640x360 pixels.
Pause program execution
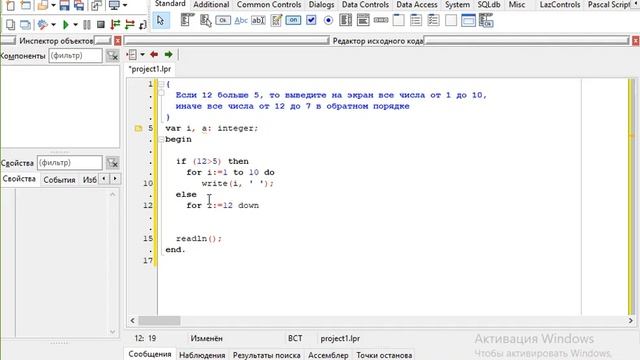(x=87, y=24)
